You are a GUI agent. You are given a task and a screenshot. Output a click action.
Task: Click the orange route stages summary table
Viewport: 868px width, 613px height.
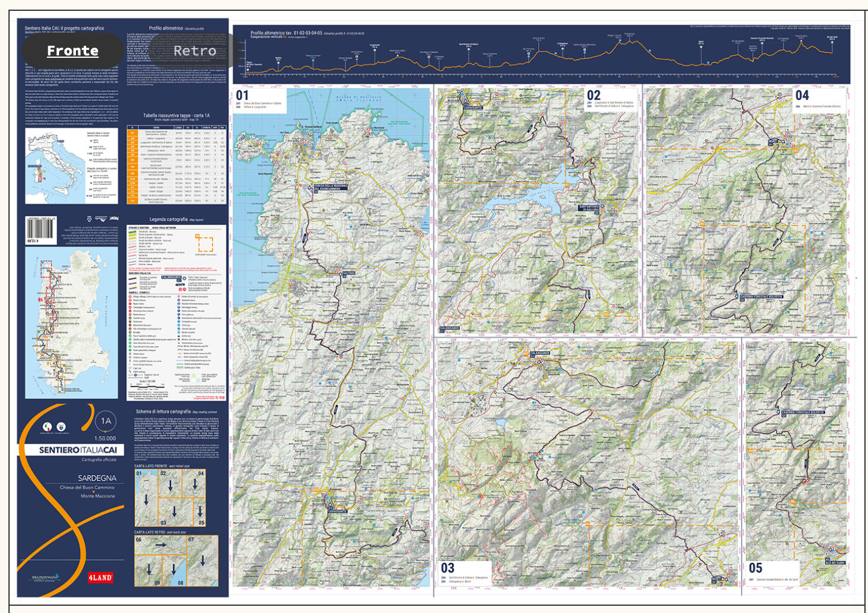click(x=176, y=164)
